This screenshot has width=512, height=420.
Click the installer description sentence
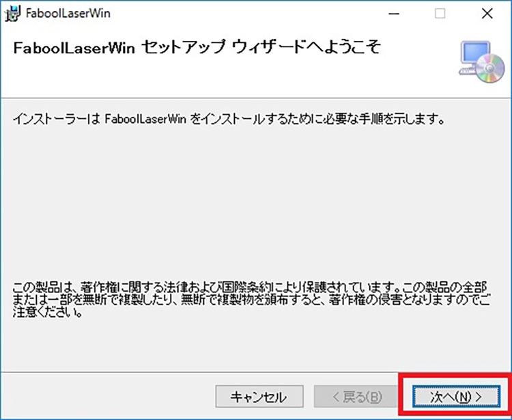(x=229, y=120)
